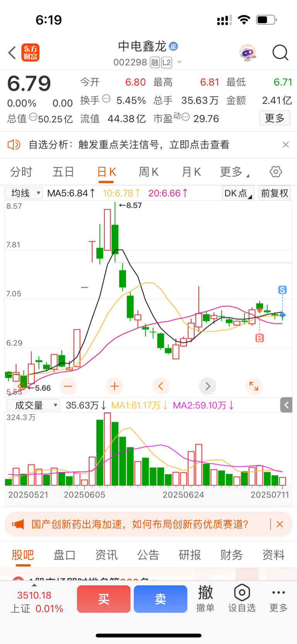Screen dimensions: 297x644
Task: Select the 日K chart tab
Action: pos(106,172)
